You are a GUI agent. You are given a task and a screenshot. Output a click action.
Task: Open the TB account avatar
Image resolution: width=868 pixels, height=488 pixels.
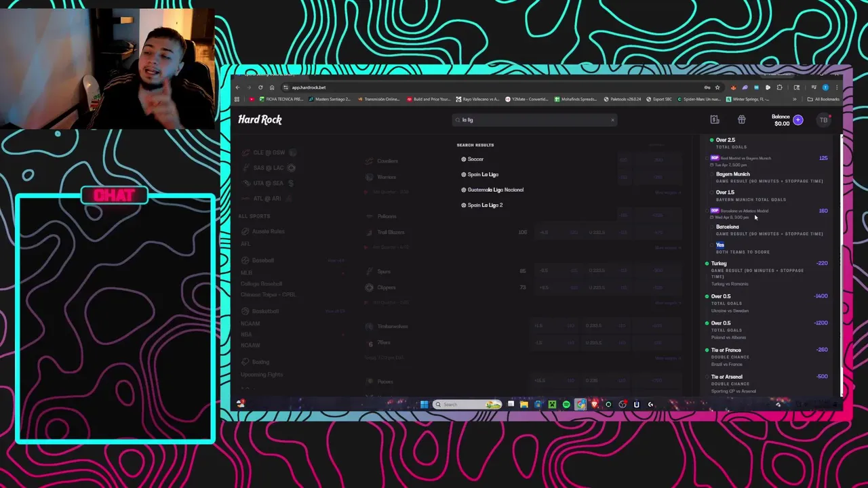(x=823, y=120)
